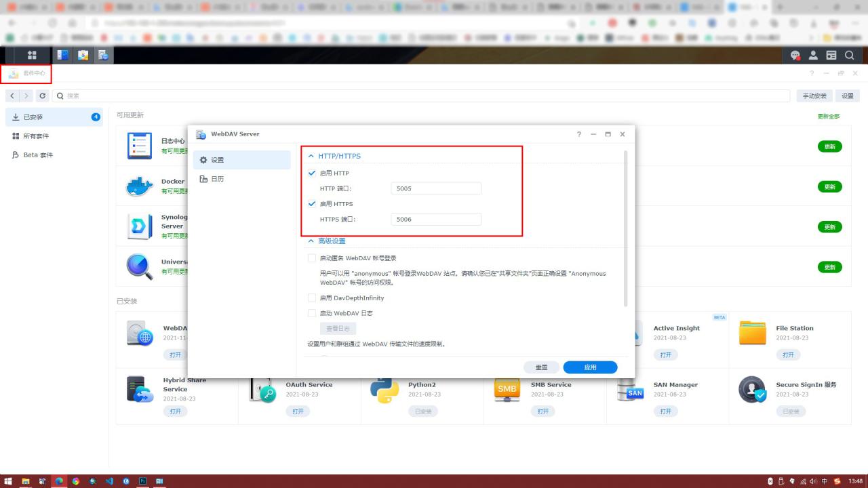Go back in Package Center
This screenshot has height=488, width=868.
coord(12,96)
